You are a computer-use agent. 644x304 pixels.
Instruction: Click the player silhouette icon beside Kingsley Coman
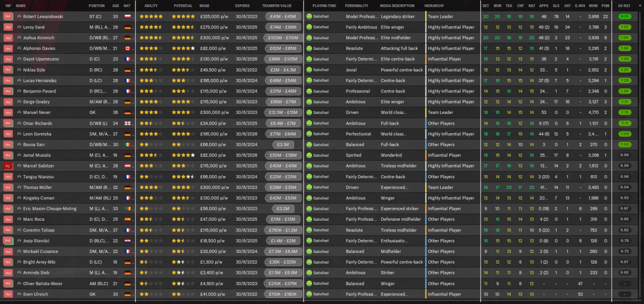click(19, 198)
